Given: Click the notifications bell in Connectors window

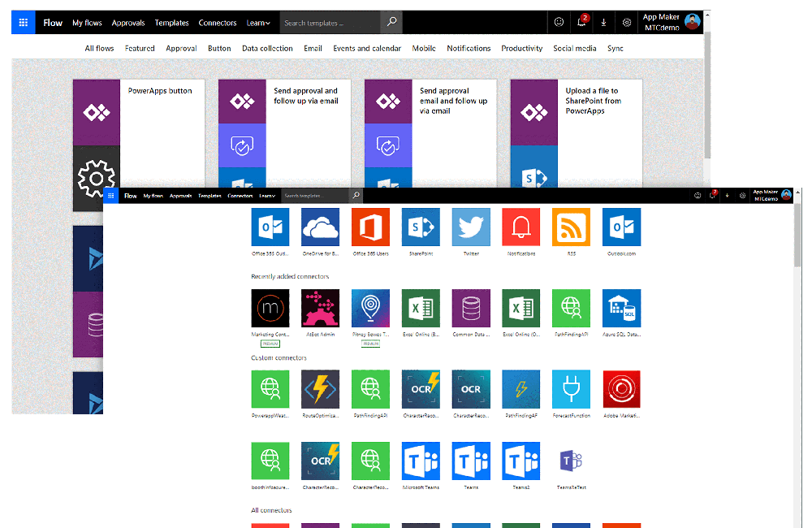Looking at the screenshot, I should 713,195.
